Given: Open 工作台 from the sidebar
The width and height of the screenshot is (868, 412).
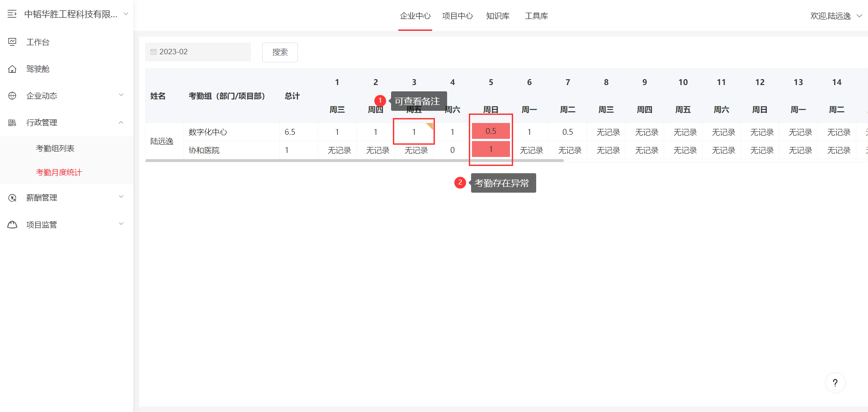Looking at the screenshot, I should coord(38,42).
